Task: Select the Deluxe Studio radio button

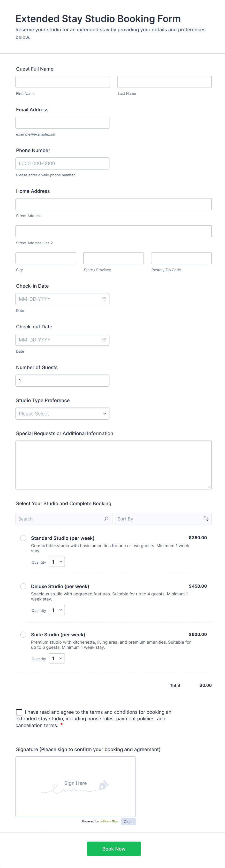Action: pyautogui.click(x=23, y=586)
